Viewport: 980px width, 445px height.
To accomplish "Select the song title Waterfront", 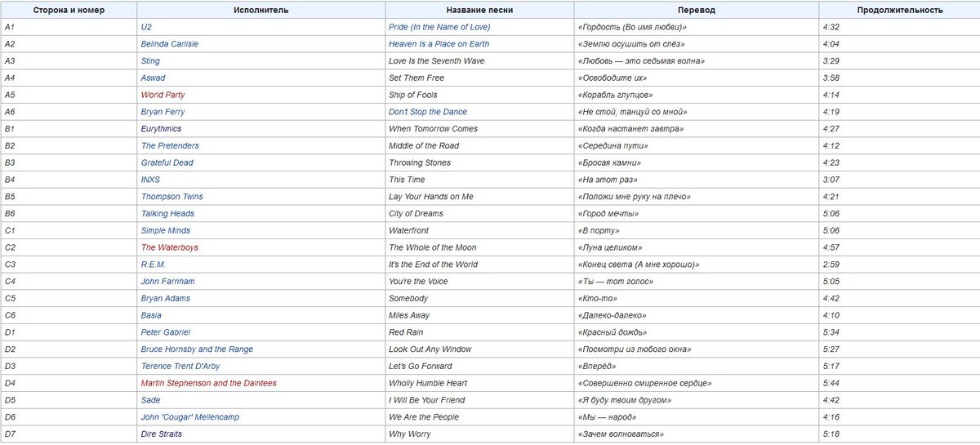I will 408,230.
